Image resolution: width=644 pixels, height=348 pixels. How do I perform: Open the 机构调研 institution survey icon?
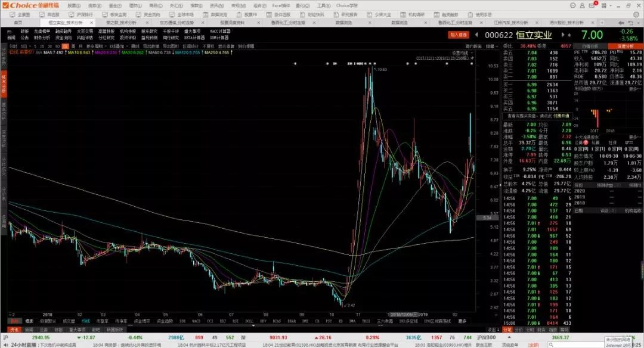(x=403, y=14)
